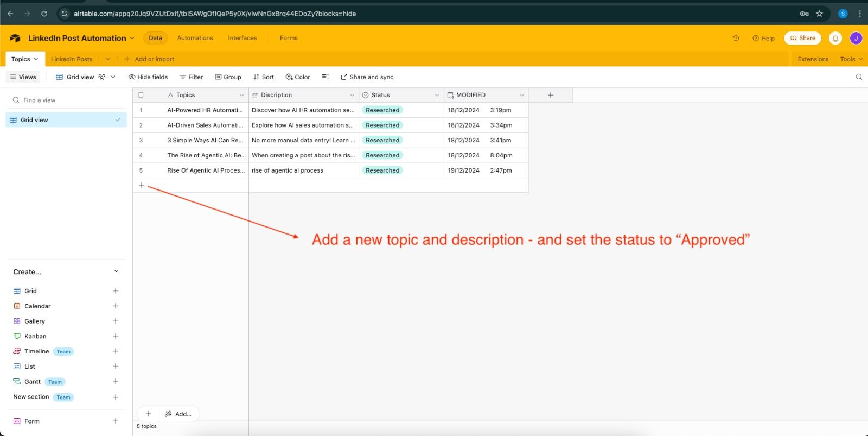
Task: Click browser address bar URL
Action: [x=215, y=14]
